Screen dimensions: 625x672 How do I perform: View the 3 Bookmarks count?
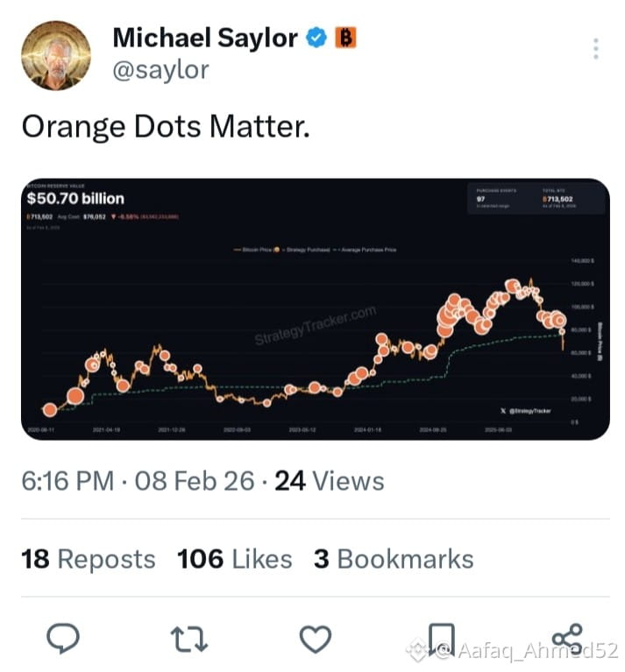394,559
